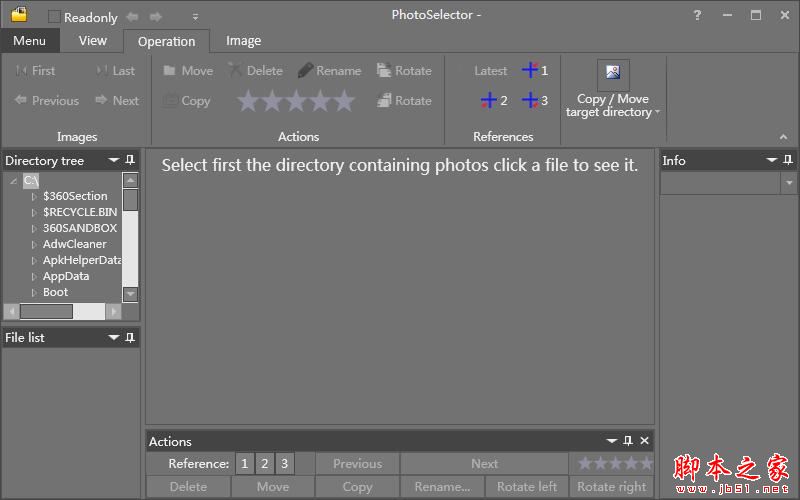Click the Reference 2 crosshair icon in ribbon
This screenshot has width=800, height=500.
[489, 100]
